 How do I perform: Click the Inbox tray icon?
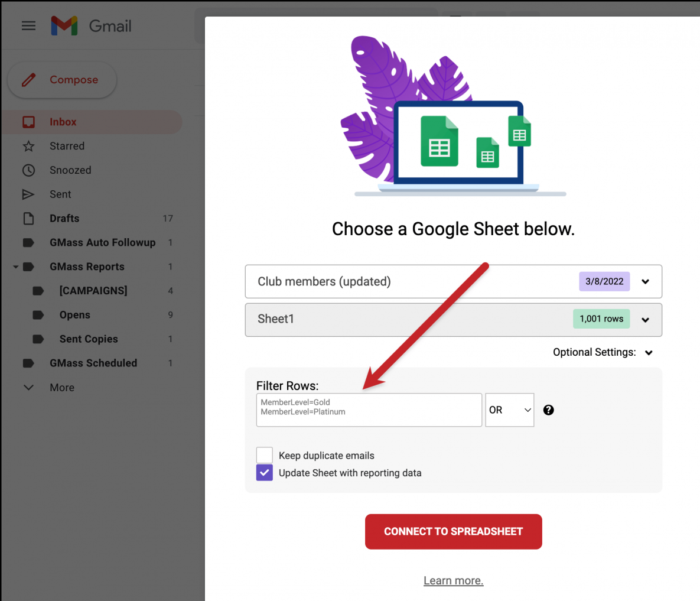click(28, 122)
